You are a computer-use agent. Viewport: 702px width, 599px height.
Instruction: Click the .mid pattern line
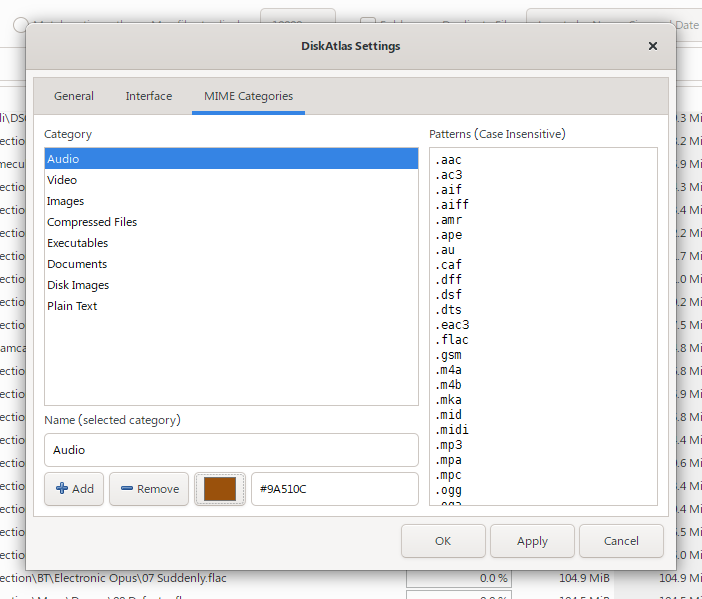pos(448,415)
